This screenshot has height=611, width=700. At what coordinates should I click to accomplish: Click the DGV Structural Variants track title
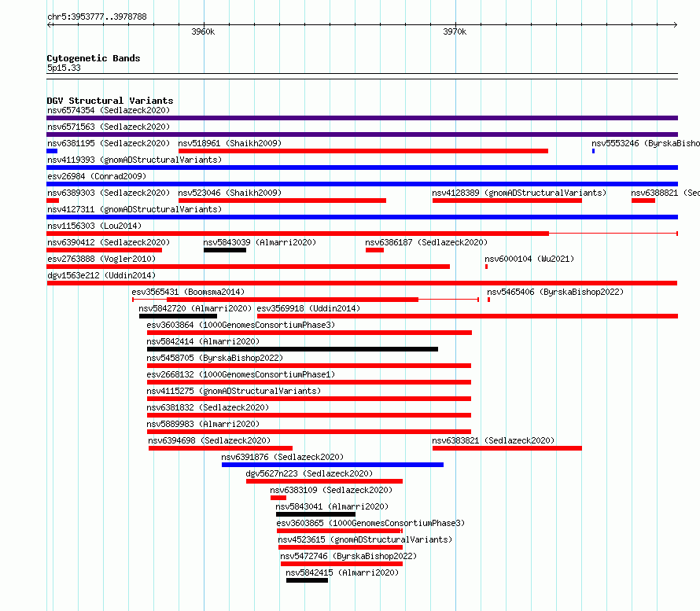(110, 101)
